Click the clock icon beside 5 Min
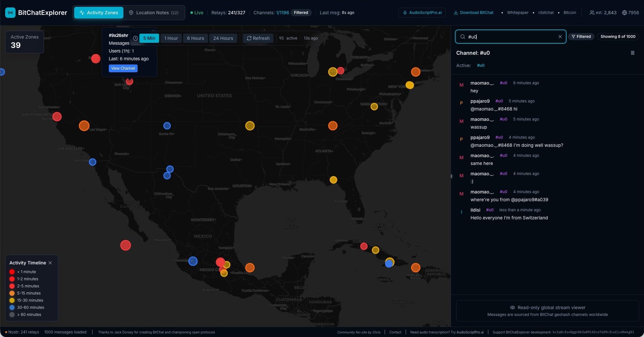 (135, 38)
